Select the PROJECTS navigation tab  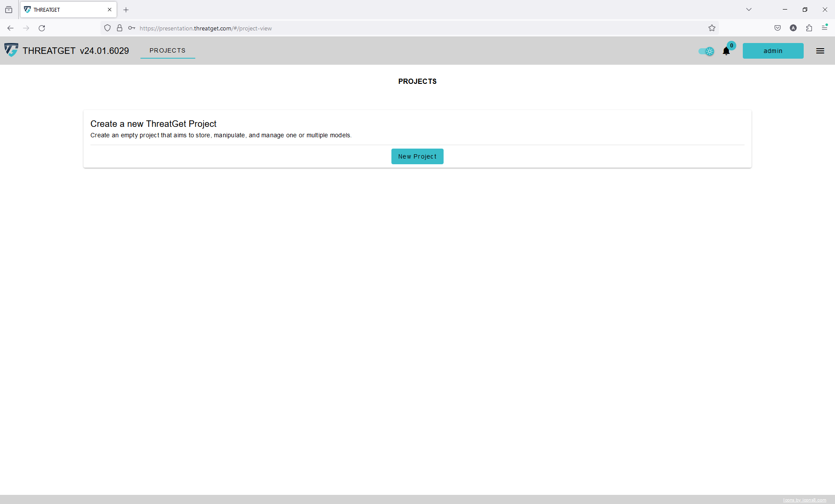point(167,50)
